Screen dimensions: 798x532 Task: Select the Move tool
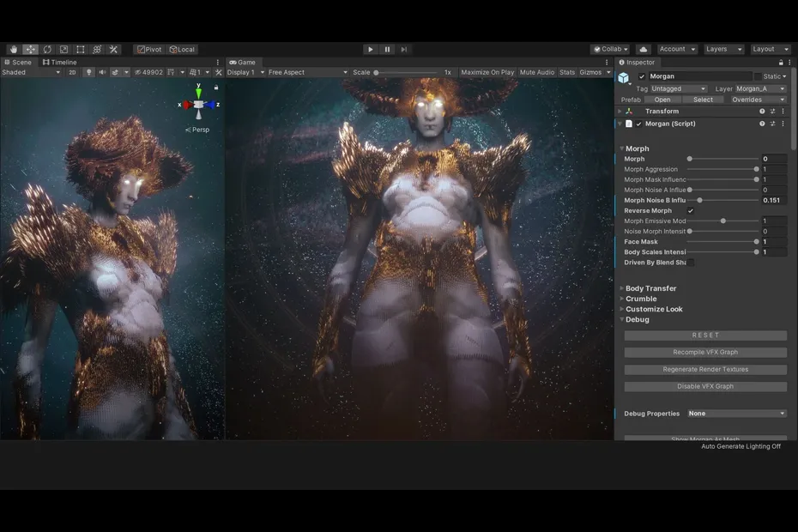[x=31, y=50]
